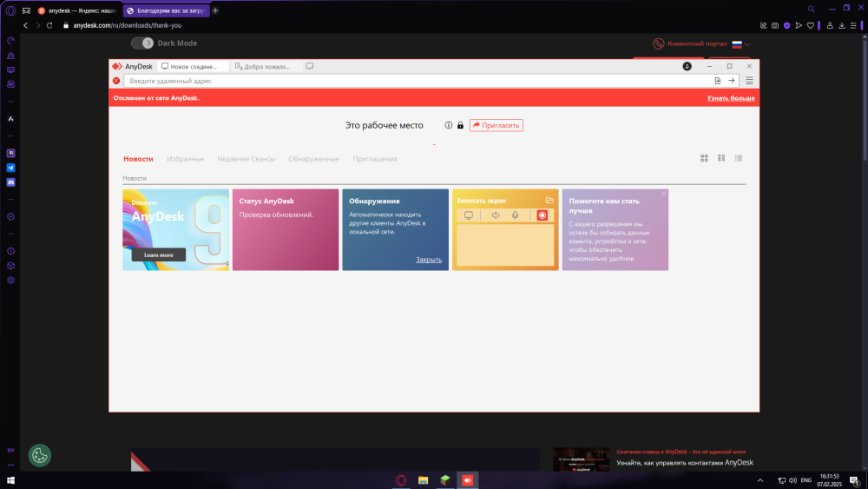Open the language selector with Russian flag

(x=741, y=44)
